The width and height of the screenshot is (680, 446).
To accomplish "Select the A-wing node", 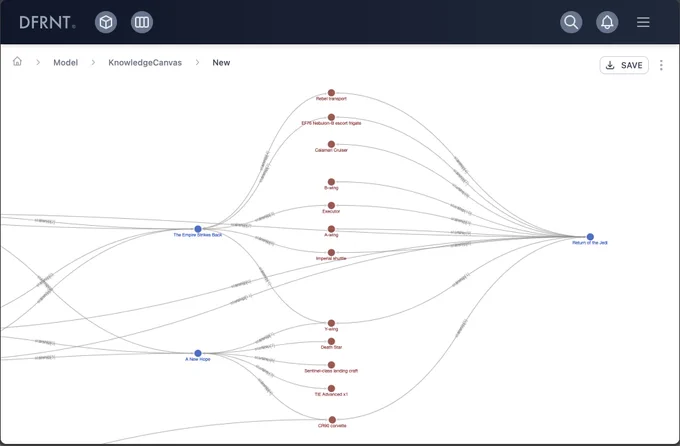I will click(331, 229).
